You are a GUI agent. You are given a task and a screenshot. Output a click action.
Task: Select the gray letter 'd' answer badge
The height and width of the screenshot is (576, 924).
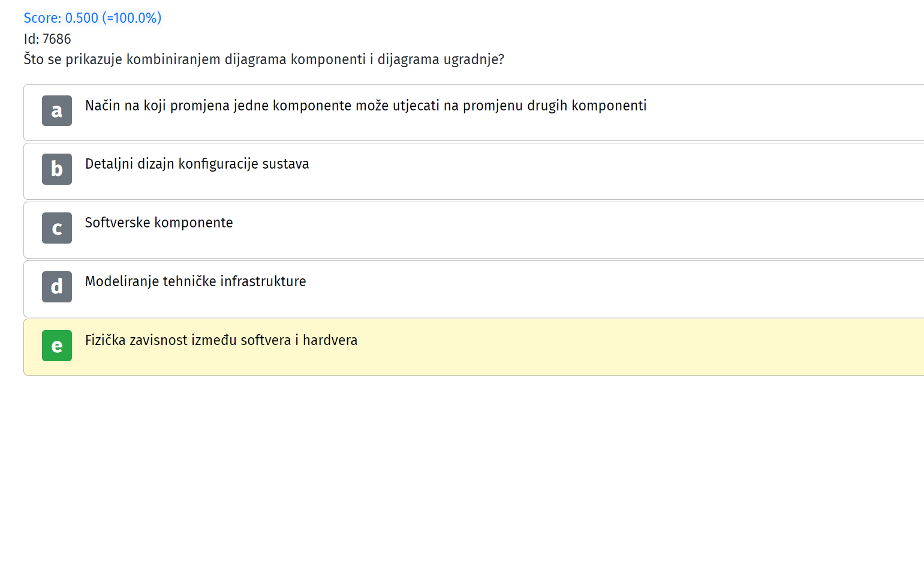coord(57,287)
